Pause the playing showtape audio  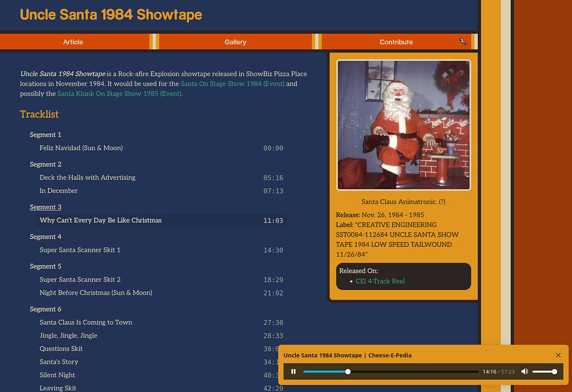coord(293,371)
